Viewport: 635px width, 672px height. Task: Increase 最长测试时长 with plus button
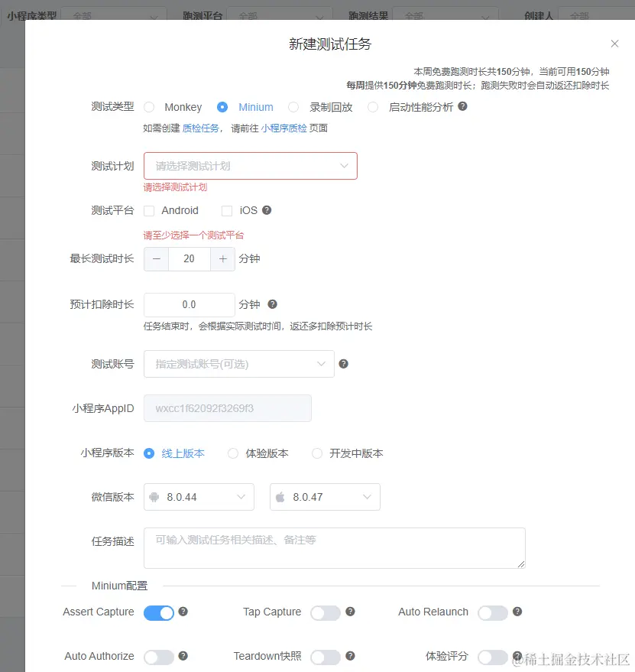(x=223, y=259)
